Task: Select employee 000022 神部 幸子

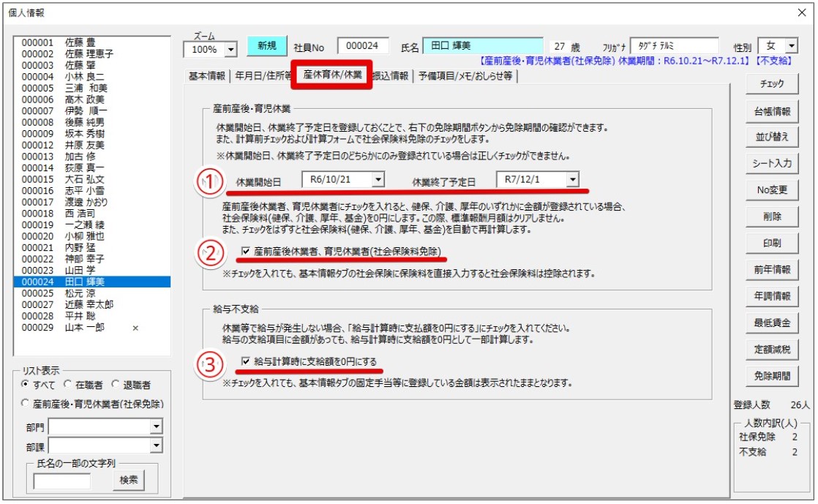Action: (91, 259)
